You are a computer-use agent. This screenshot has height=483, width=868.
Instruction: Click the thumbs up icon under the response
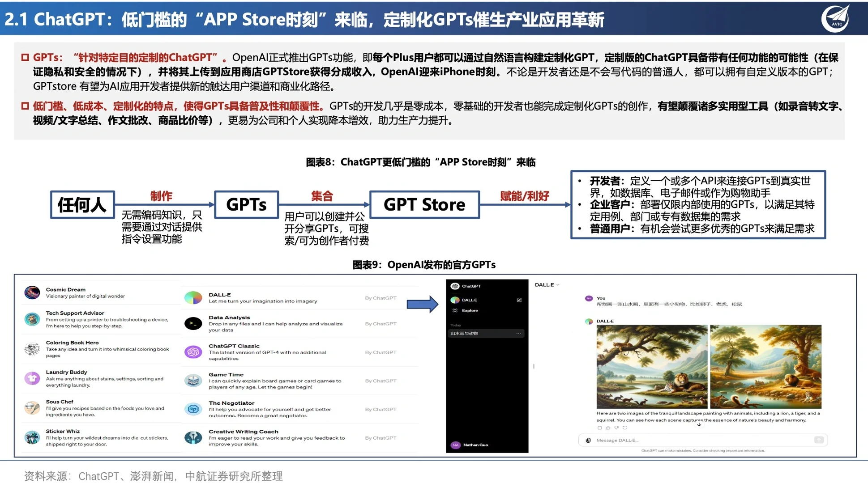[x=608, y=428]
